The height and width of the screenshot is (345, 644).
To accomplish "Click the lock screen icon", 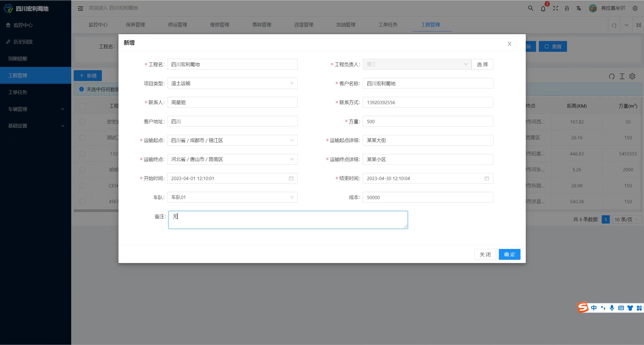I will pos(567,8).
